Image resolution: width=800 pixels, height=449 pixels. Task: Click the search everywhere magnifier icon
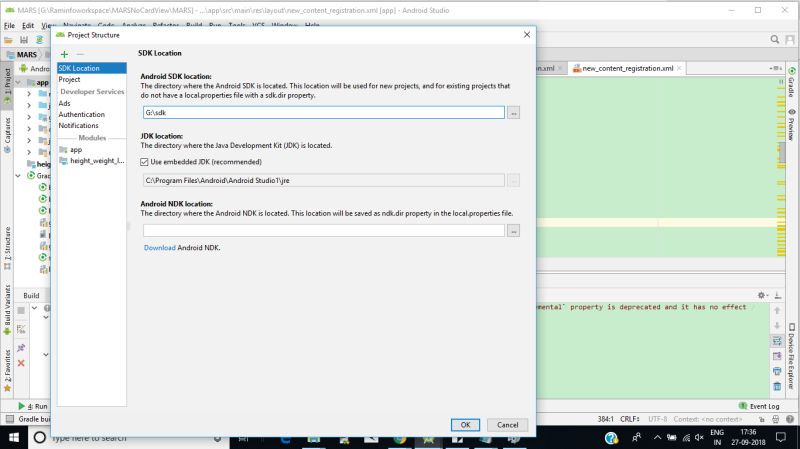click(x=775, y=39)
